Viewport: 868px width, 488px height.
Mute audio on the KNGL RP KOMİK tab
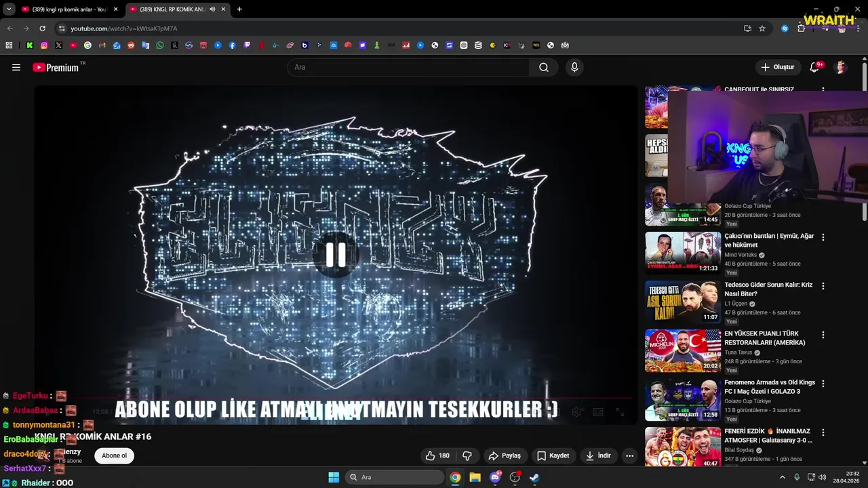(x=212, y=9)
